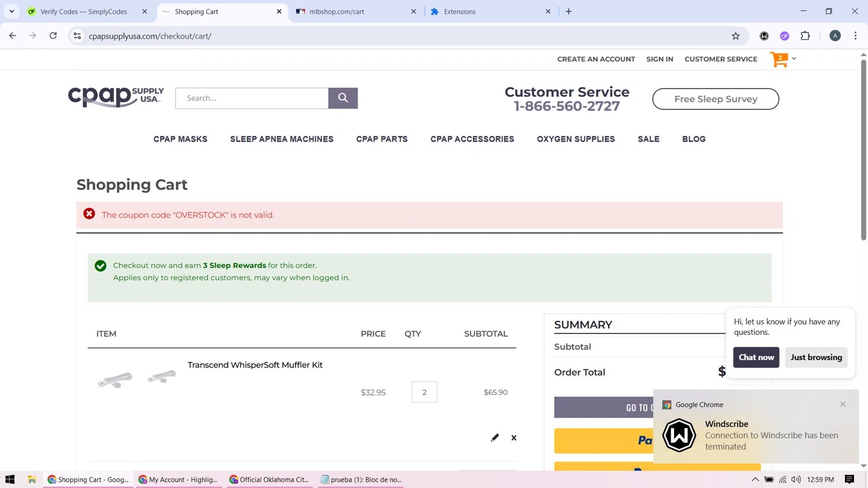This screenshot has height=488, width=868.
Task: Open the volume control in the tray
Action: coord(796,479)
